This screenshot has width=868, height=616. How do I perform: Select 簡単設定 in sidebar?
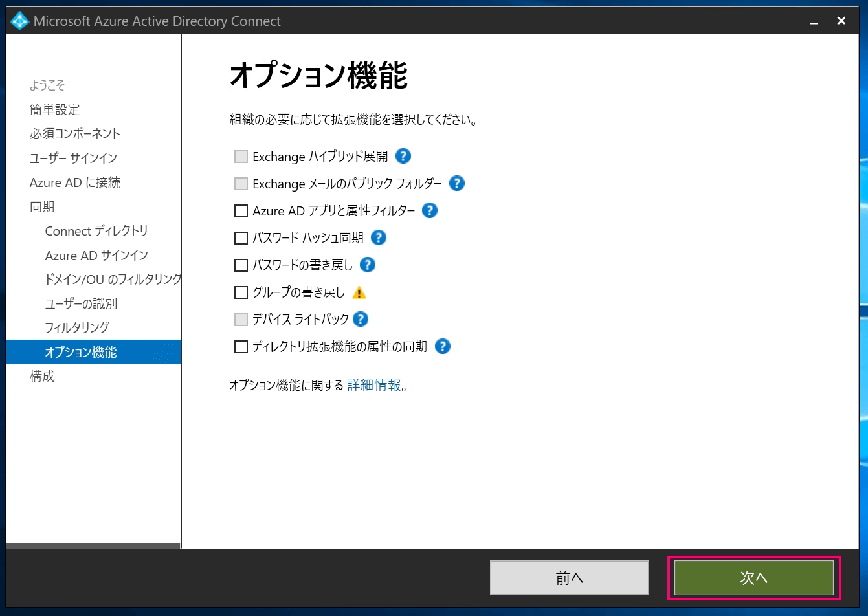55,109
